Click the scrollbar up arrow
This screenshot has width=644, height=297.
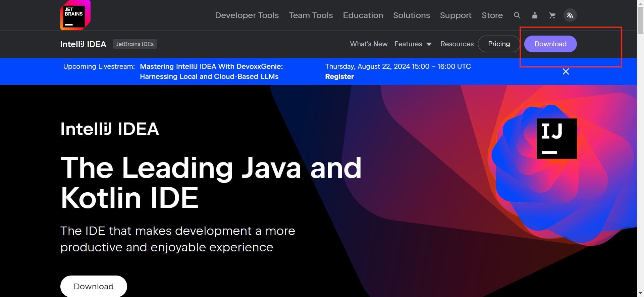641,3
